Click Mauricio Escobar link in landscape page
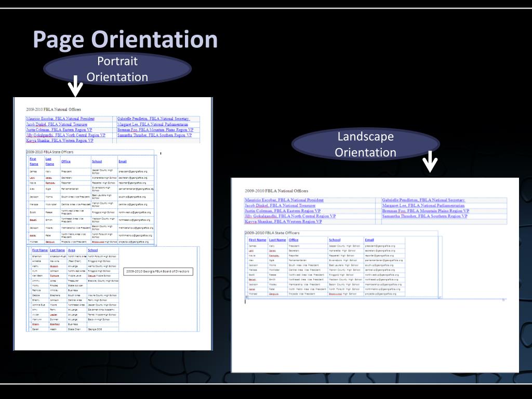This screenshot has width=532, height=399. click(284, 200)
